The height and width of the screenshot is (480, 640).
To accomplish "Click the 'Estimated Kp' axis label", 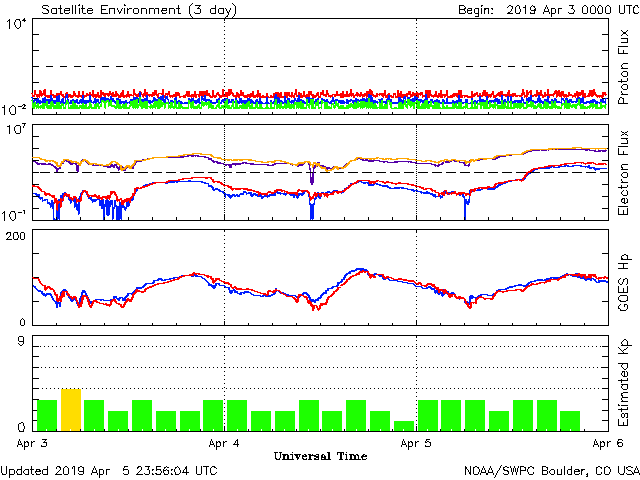I will (x=623, y=384).
